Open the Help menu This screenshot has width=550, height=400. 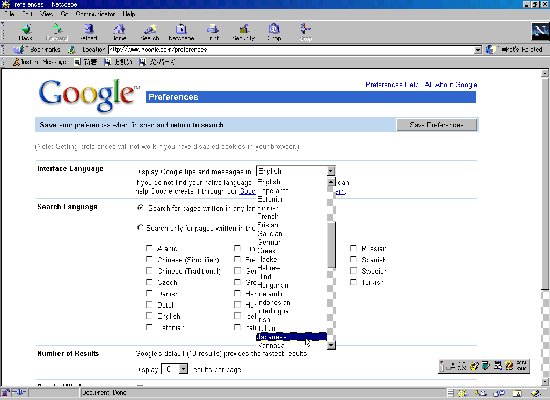(x=129, y=14)
